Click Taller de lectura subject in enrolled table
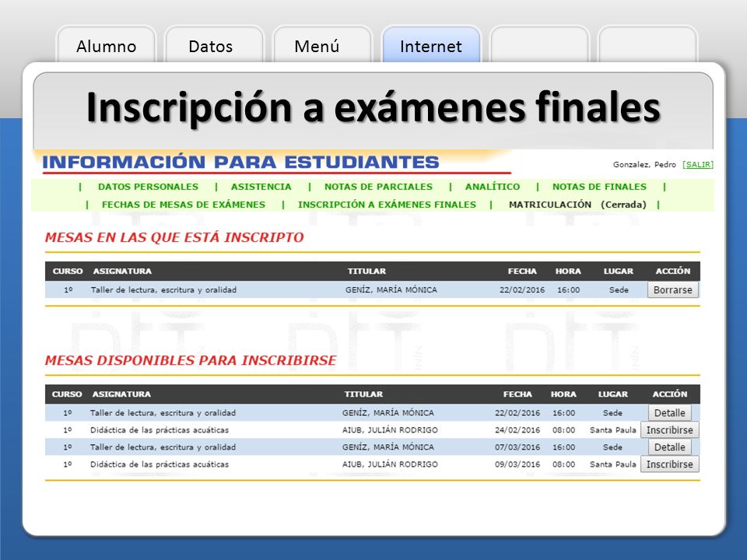This screenshot has width=747, height=560. (x=163, y=289)
